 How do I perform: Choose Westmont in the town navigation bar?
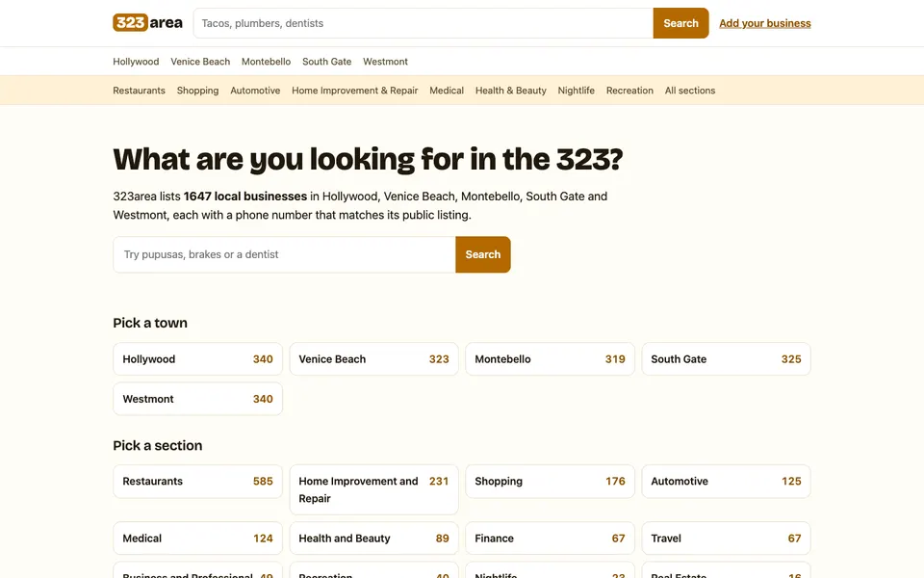click(385, 62)
